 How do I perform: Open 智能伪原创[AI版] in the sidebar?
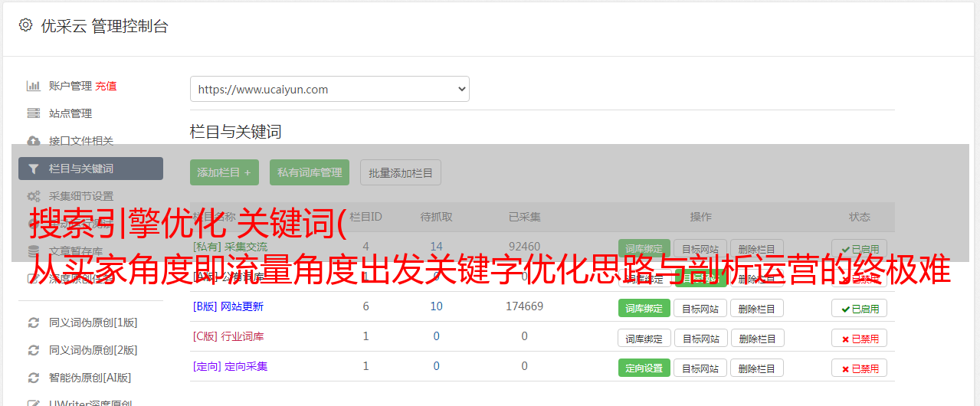(90, 378)
